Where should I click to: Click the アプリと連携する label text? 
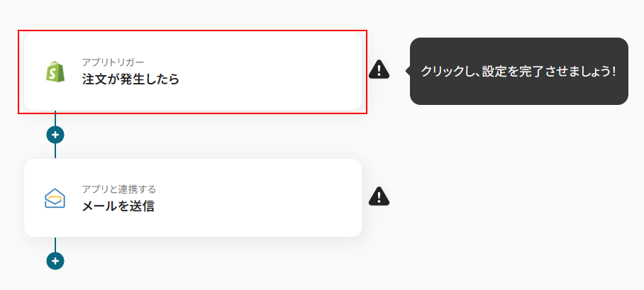coord(118,189)
